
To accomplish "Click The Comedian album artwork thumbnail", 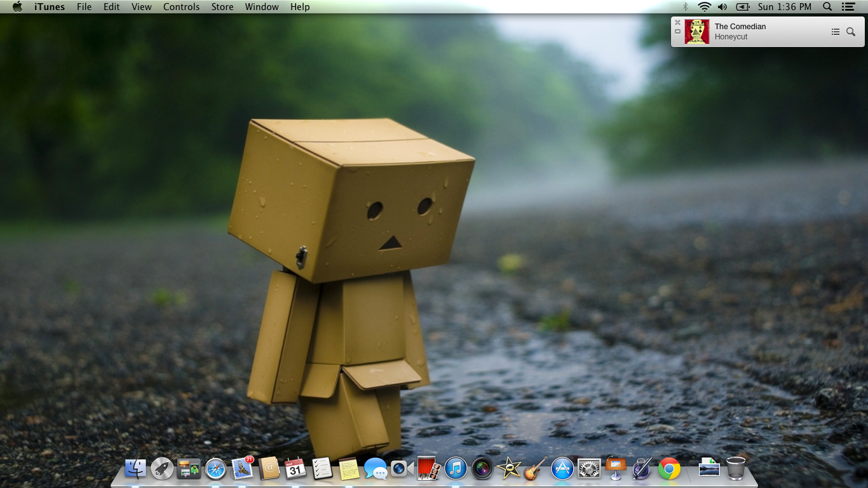I will (x=697, y=32).
